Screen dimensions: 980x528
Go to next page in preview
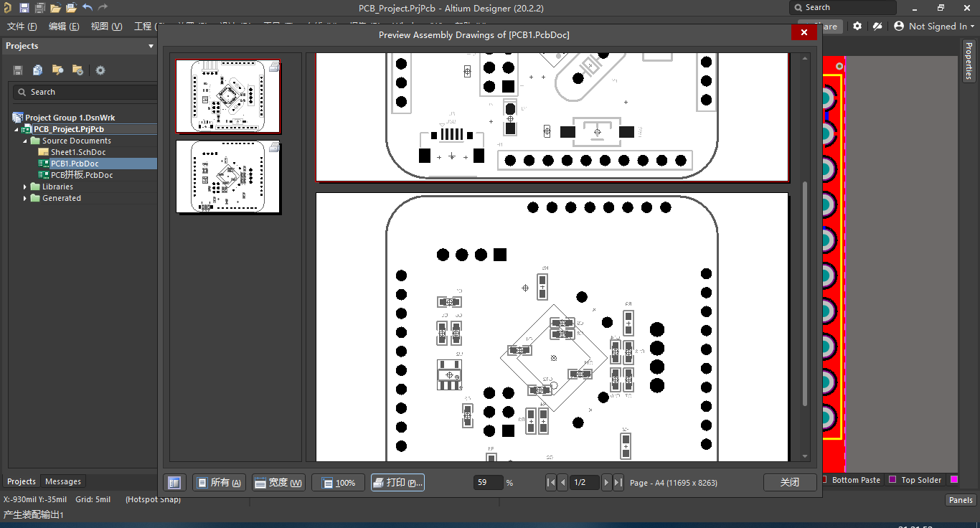coord(606,483)
